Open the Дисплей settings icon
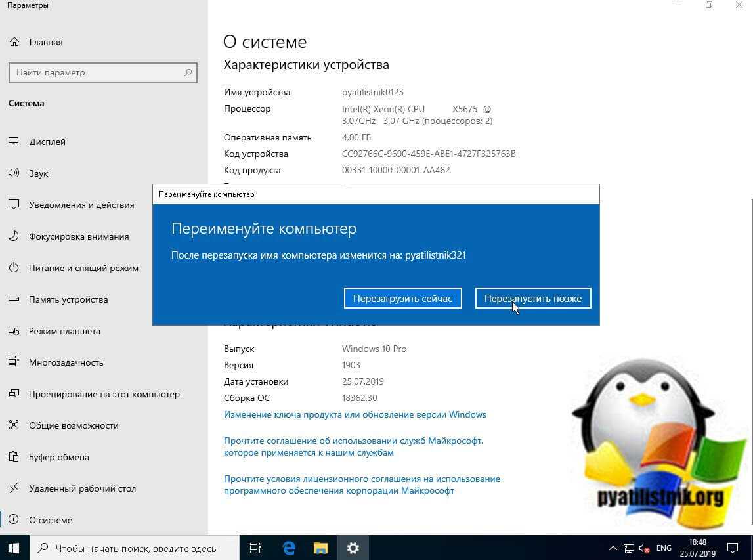The height and width of the screenshot is (560, 753). click(x=14, y=142)
